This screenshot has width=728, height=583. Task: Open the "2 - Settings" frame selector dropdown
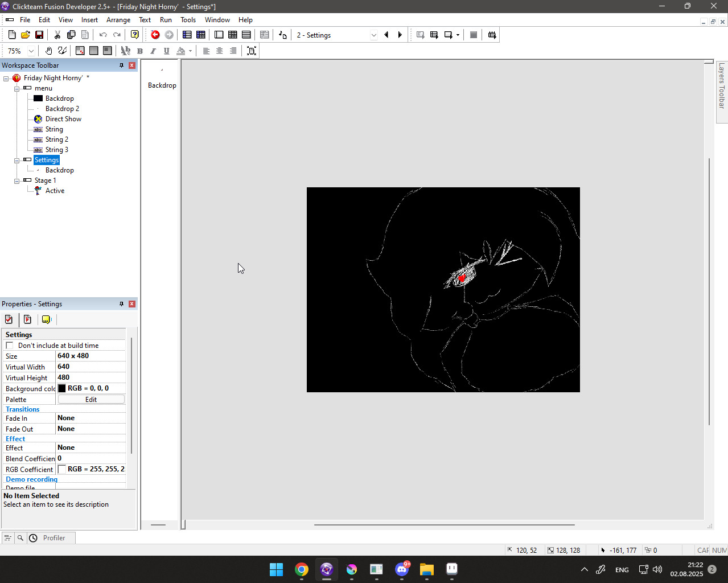373,35
